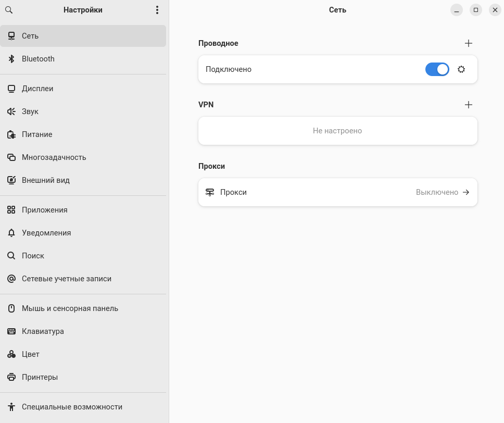The image size is (504, 423).
Task: Click the arrow next to Выключено
Action: point(466,192)
